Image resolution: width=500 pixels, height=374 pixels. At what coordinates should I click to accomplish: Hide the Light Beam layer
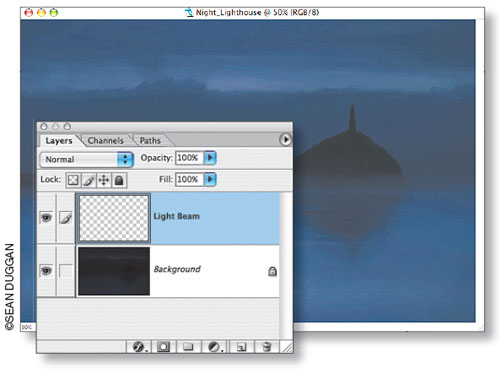tap(46, 218)
